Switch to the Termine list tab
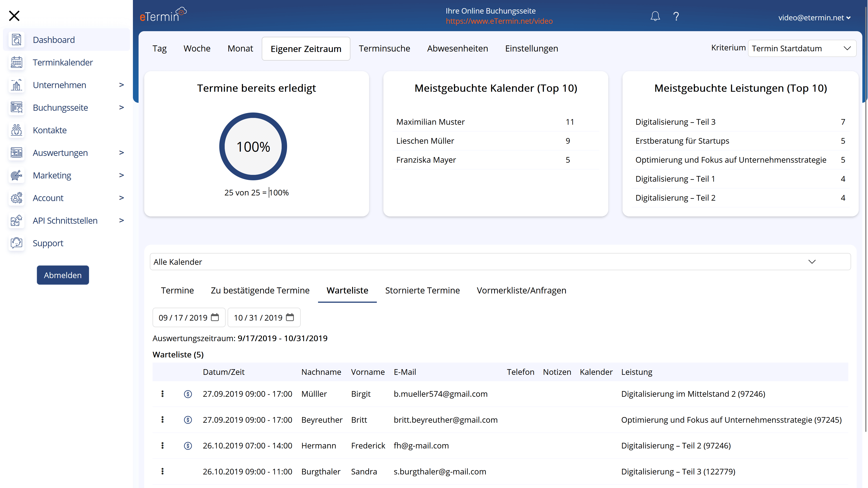 [x=177, y=290]
